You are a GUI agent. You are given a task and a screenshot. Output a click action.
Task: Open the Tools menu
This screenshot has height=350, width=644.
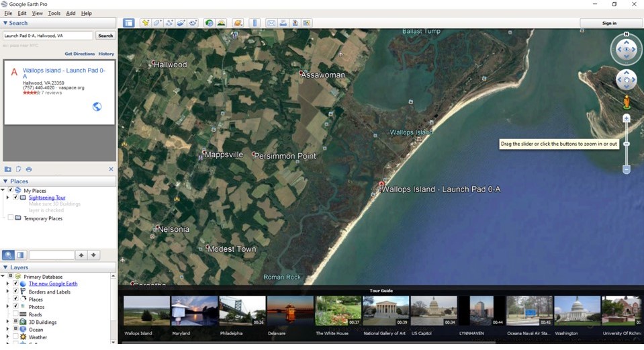[x=54, y=13]
